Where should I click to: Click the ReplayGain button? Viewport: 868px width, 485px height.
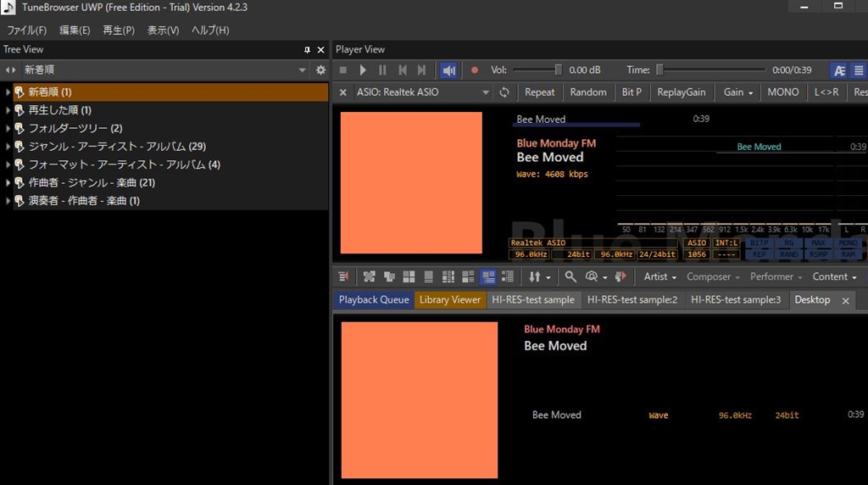pyautogui.click(x=681, y=92)
